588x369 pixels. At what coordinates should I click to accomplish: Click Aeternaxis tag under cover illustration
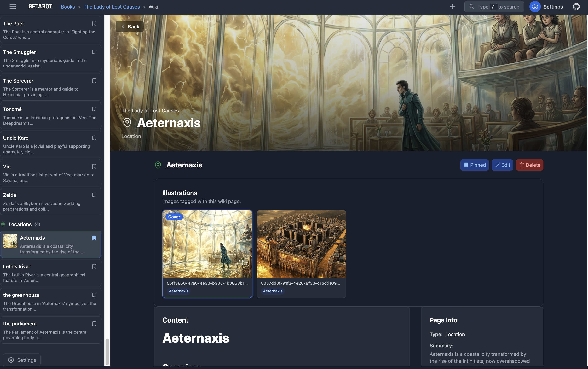[179, 291]
